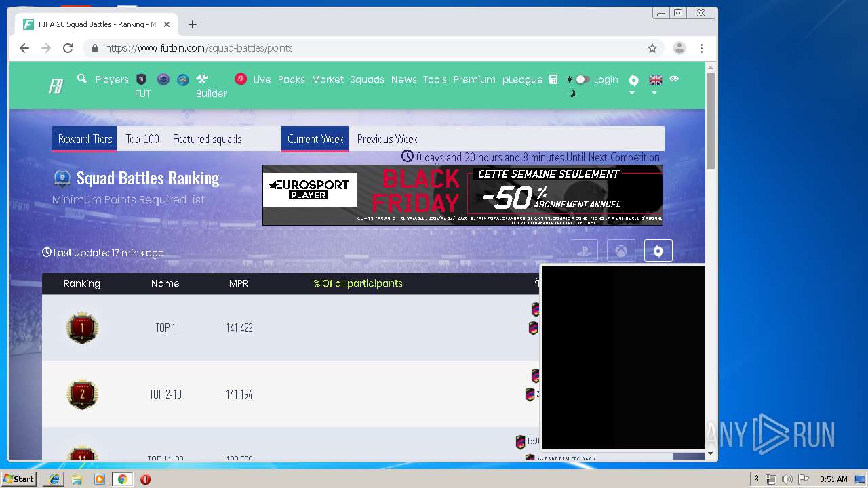
Task: Click the % Of all participants header
Action: tap(358, 283)
